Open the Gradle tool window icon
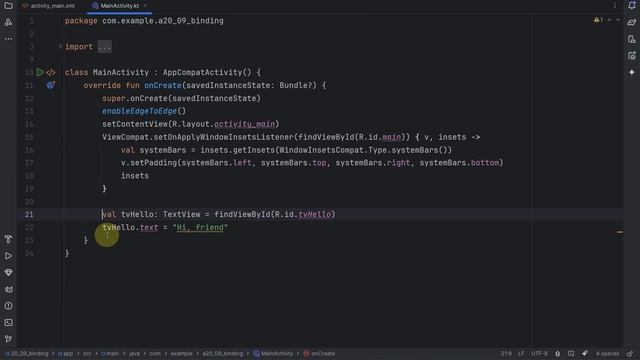This screenshot has width=640, height=360. [x=632, y=22]
